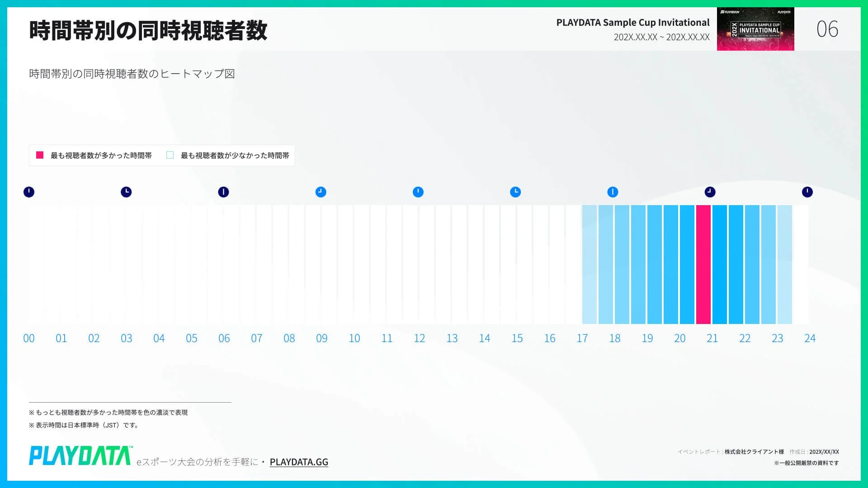The width and height of the screenshot is (868, 488).
Task: Click the date range 202X.XX.XX ~ 202X.XX.XX
Action: 662,37
